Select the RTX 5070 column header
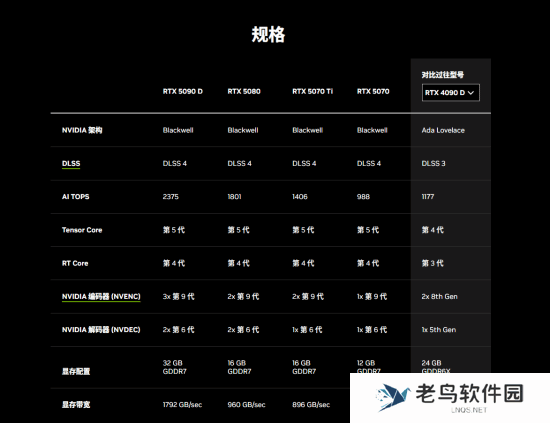The height and width of the screenshot is (423, 550). click(x=373, y=92)
